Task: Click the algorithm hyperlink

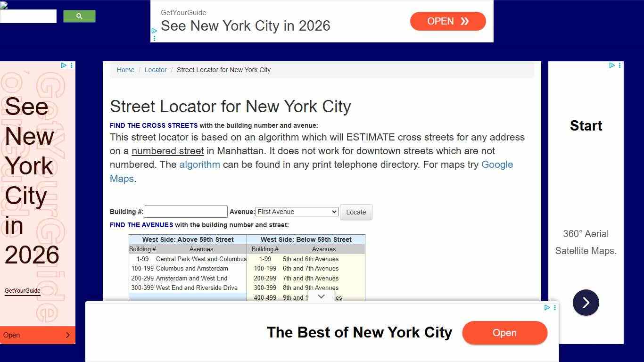Action: pyautogui.click(x=199, y=165)
